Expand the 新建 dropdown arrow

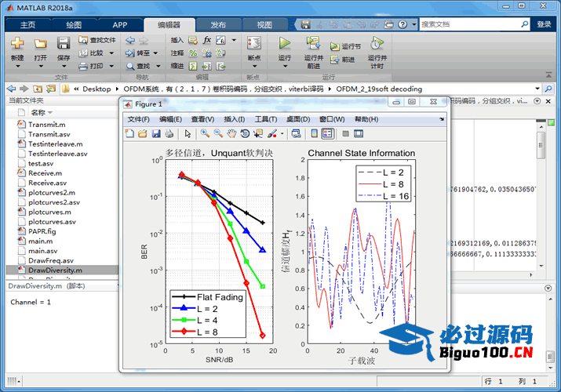point(17,66)
